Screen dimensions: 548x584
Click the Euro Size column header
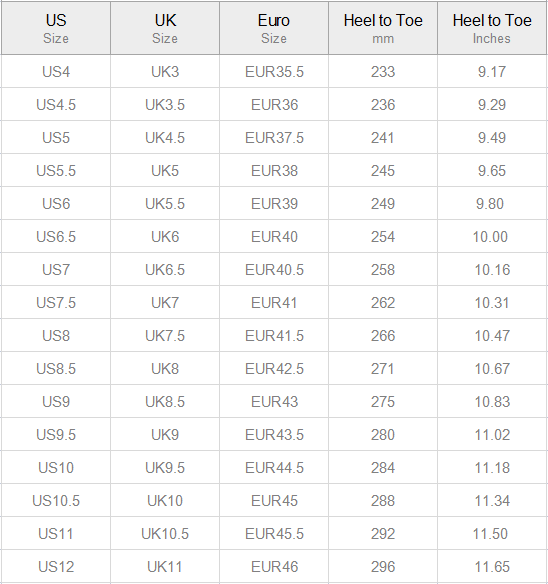point(274,28)
